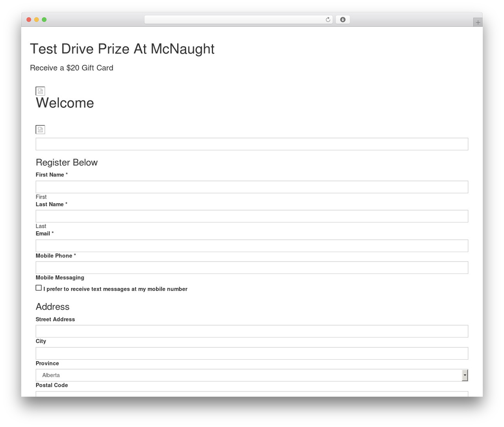The image size is (504, 427).
Task: Open the Province dropdown showing Alberta
Action: click(x=252, y=375)
